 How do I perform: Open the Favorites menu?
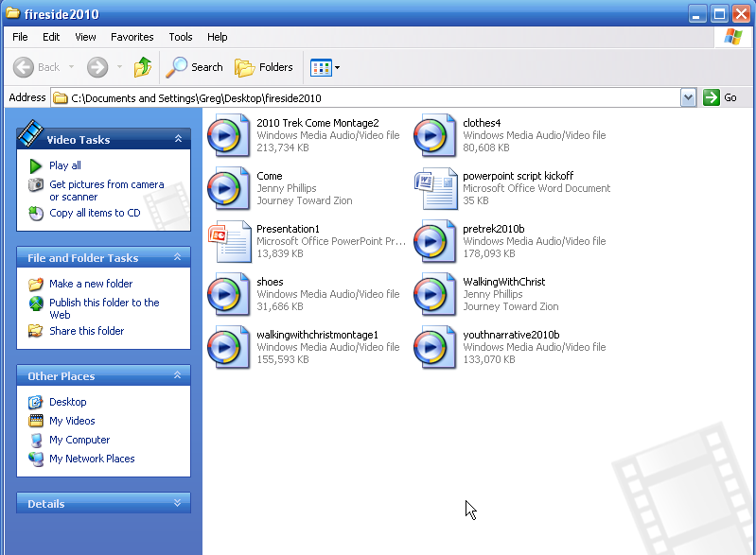[132, 37]
